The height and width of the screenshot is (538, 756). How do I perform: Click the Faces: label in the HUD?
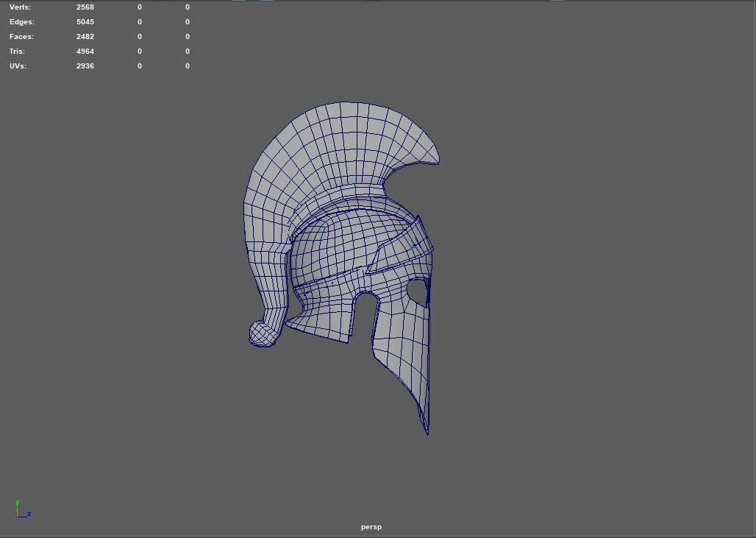(x=21, y=37)
